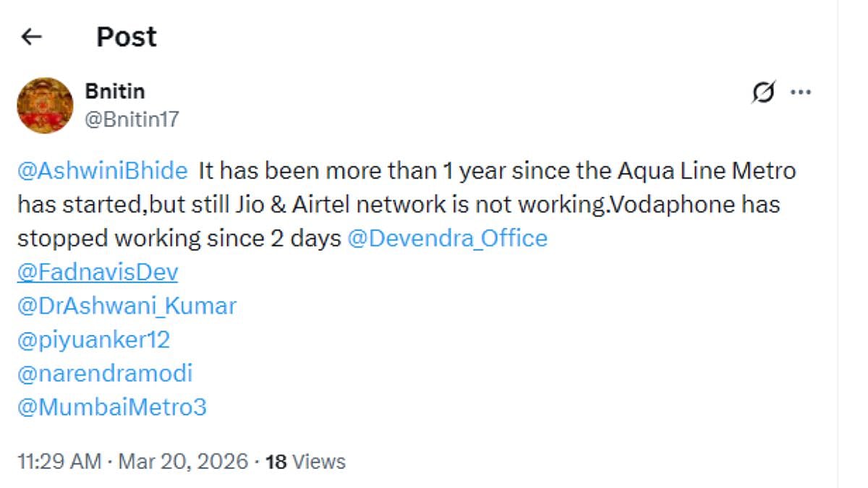Viewport: 868px width, 488px height.
Task: Open the @AshwiniBhide mention
Action: tap(103, 171)
